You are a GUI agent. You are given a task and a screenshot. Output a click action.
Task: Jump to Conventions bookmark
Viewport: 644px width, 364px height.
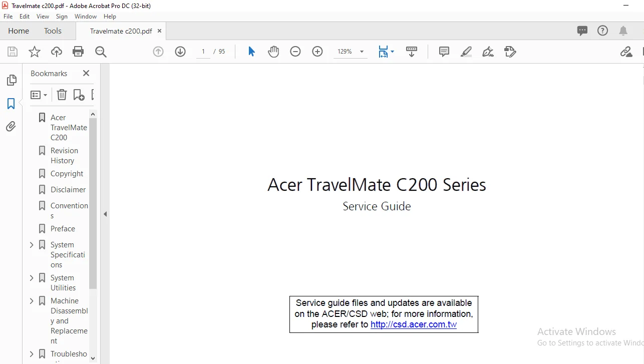[69, 210]
